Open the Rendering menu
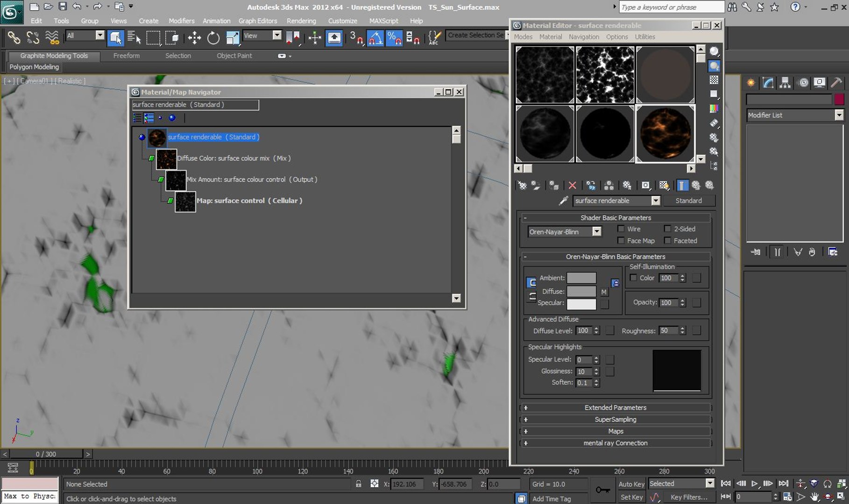The height and width of the screenshot is (504, 849). pos(301,21)
